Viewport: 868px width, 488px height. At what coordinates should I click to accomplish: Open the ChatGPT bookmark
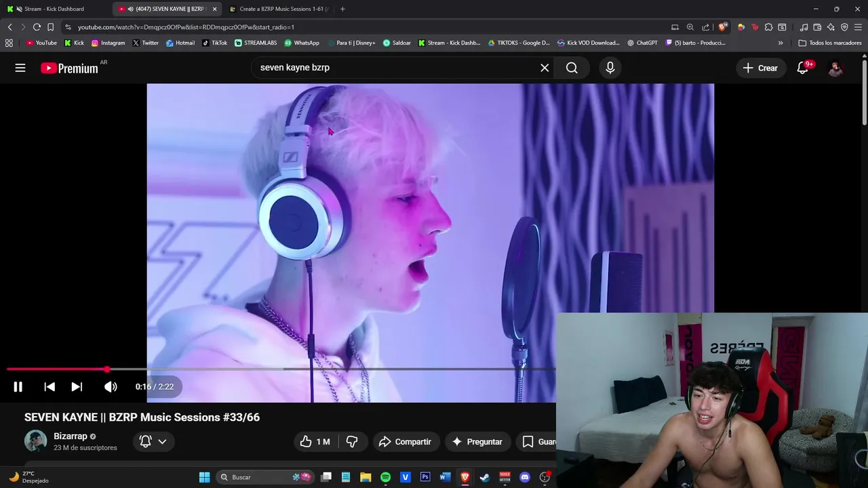[642, 43]
